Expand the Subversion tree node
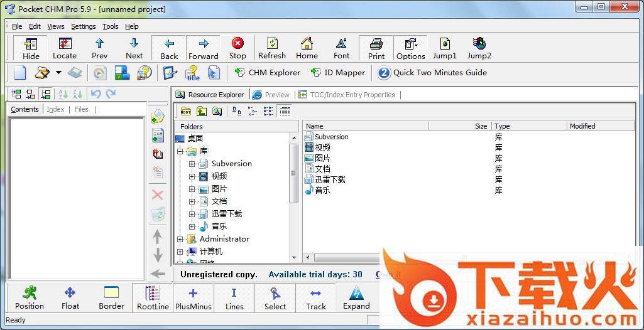The height and width of the screenshot is (330, 644). 192,164
